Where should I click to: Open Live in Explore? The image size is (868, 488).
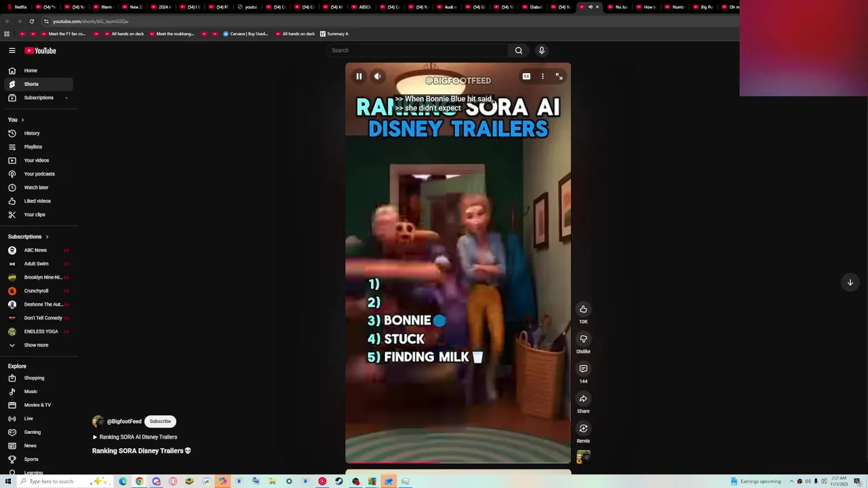pyautogui.click(x=39, y=419)
